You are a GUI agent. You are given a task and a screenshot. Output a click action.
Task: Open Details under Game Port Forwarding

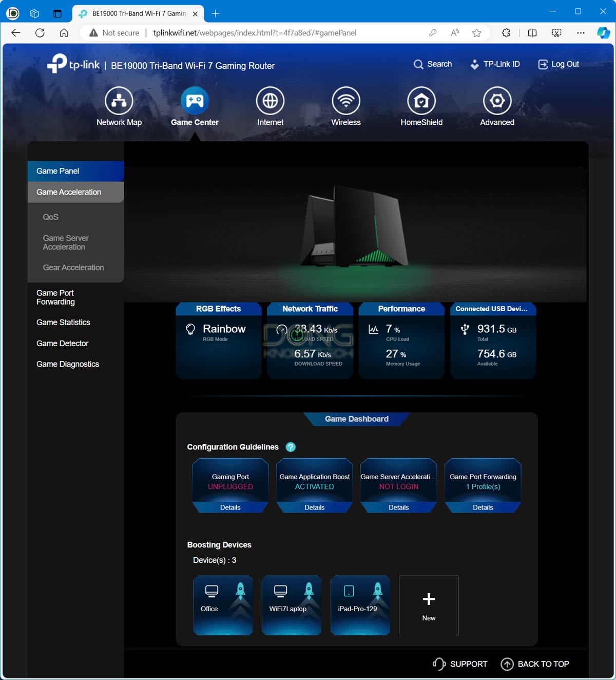pos(483,507)
